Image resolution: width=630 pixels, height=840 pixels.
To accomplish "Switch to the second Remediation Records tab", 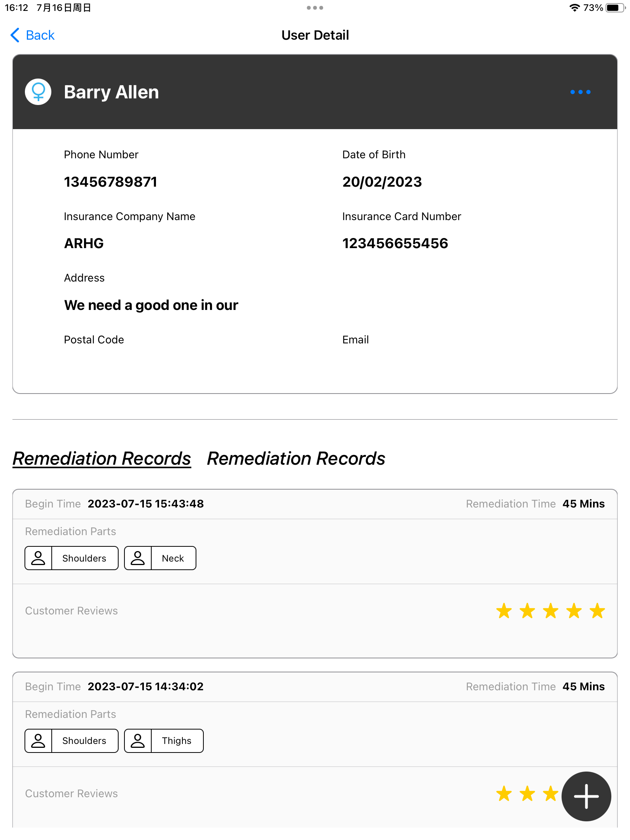I will 296,458.
